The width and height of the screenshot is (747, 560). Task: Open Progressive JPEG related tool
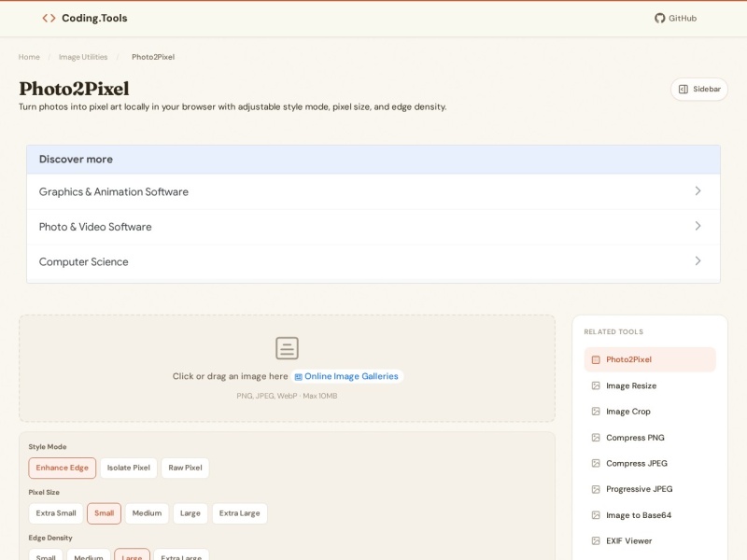[x=650, y=489]
